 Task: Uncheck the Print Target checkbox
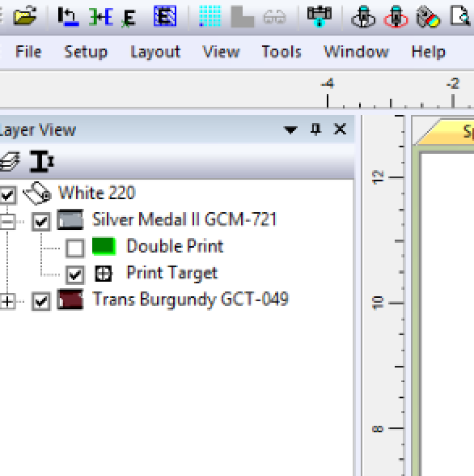(x=75, y=274)
